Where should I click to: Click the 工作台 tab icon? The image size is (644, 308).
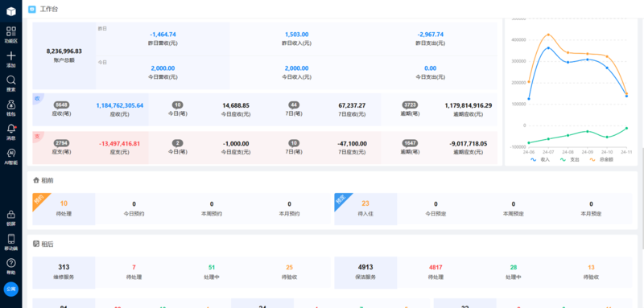point(32,9)
